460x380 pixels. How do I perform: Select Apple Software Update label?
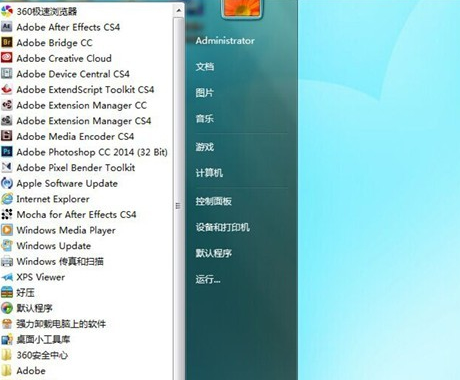67,183
